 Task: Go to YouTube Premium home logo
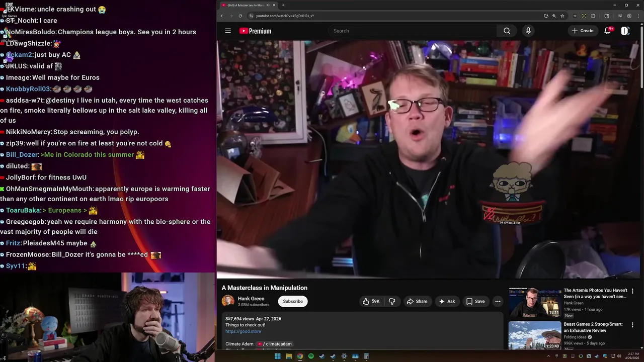[x=255, y=31]
